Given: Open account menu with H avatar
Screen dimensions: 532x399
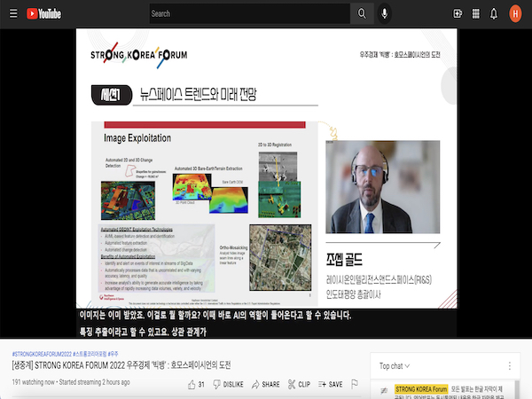Looking at the screenshot, I should coord(515,13).
